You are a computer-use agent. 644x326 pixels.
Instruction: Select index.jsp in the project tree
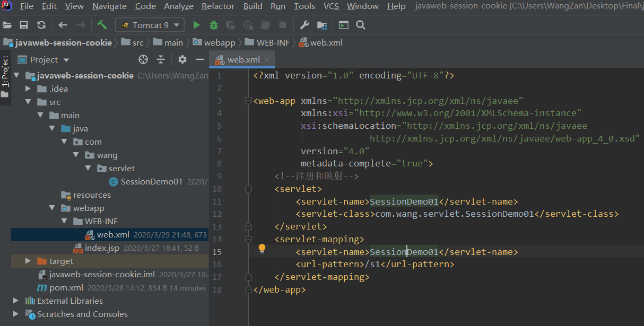coord(102,248)
